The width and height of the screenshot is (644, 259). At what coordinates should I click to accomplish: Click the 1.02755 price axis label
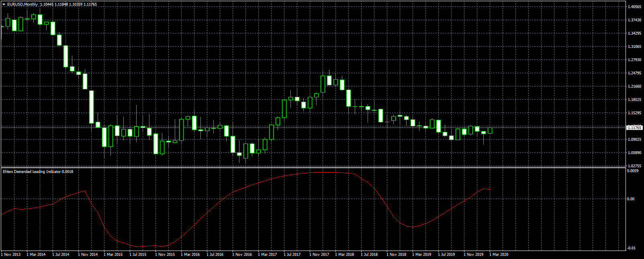point(634,166)
